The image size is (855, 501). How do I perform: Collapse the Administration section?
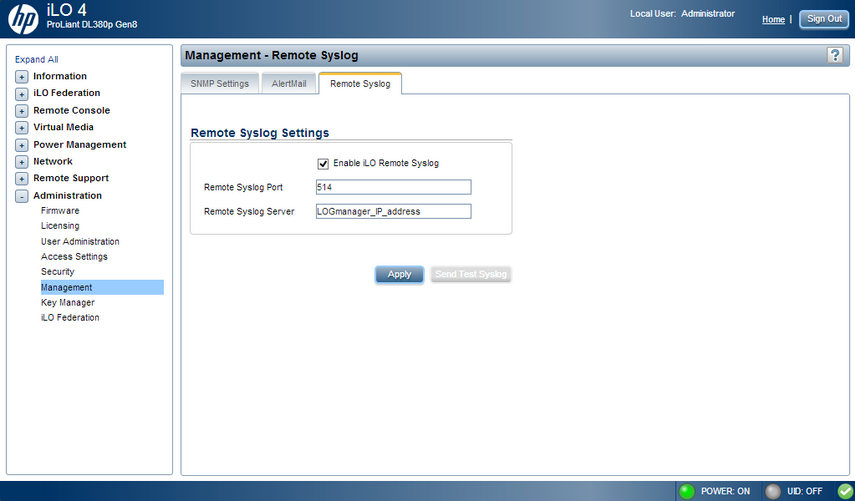pyautogui.click(x=21, y=196)
